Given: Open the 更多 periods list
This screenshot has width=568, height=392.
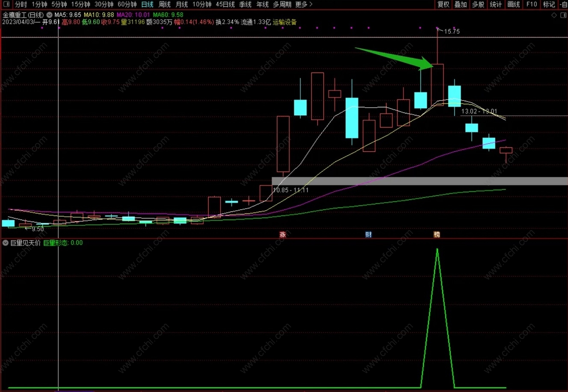Looking at the screenshot, I should [304, 4].
